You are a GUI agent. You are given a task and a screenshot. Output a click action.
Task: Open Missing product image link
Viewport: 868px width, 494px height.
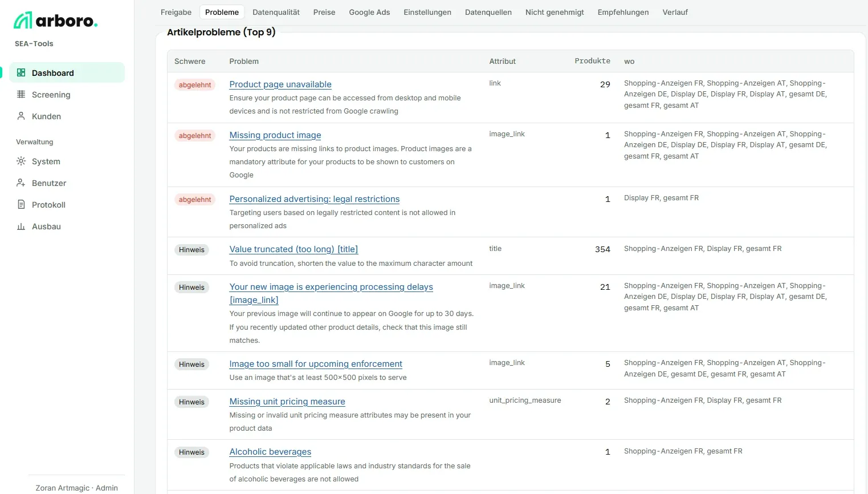[x=275, y=135]
